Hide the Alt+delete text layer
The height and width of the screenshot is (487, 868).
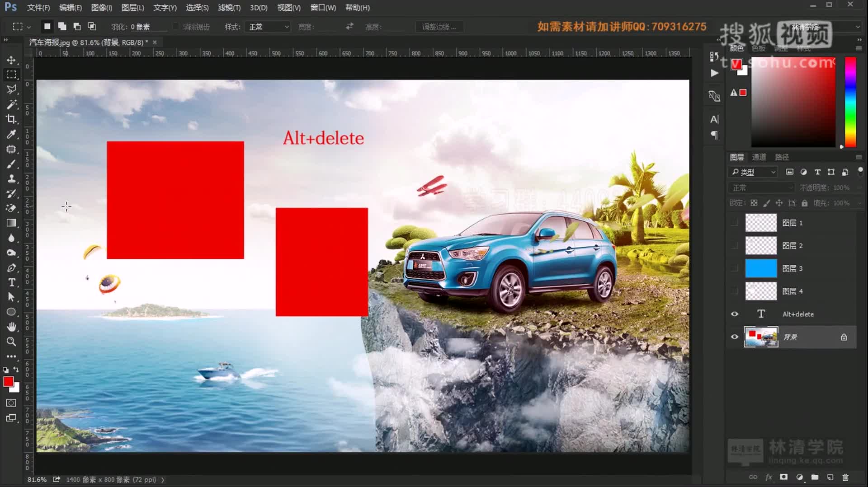click(735, 314)
